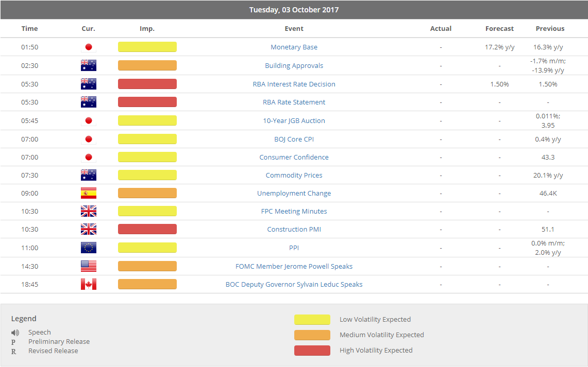Click the speaker icon in the Legend
The image size is (588, 367).
(x=15, y=333)
